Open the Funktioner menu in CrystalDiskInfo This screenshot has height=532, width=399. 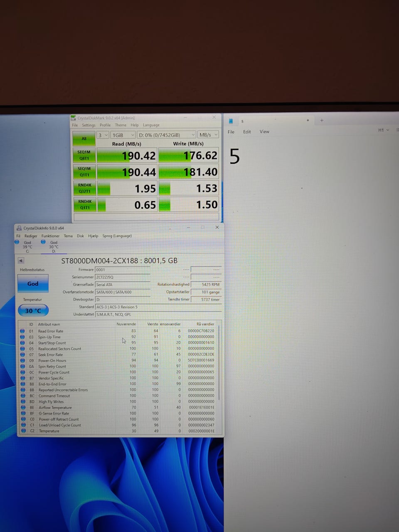click(x=50, y=236)
